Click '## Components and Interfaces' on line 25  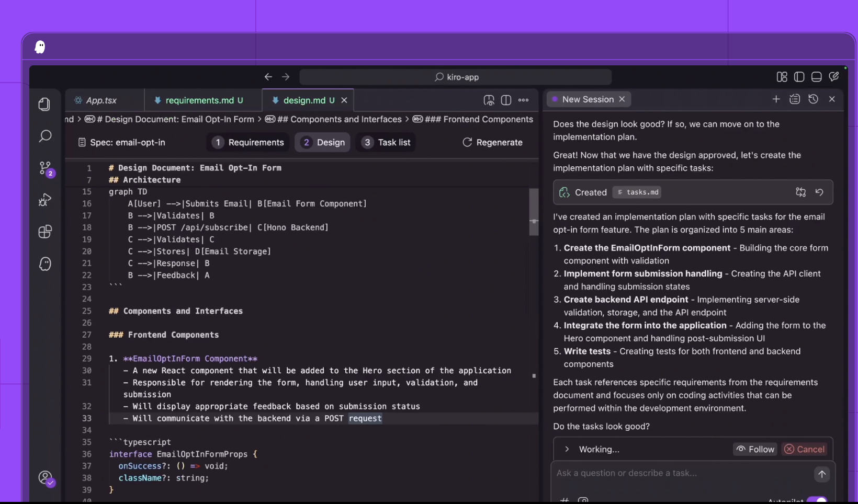[176, 311]
